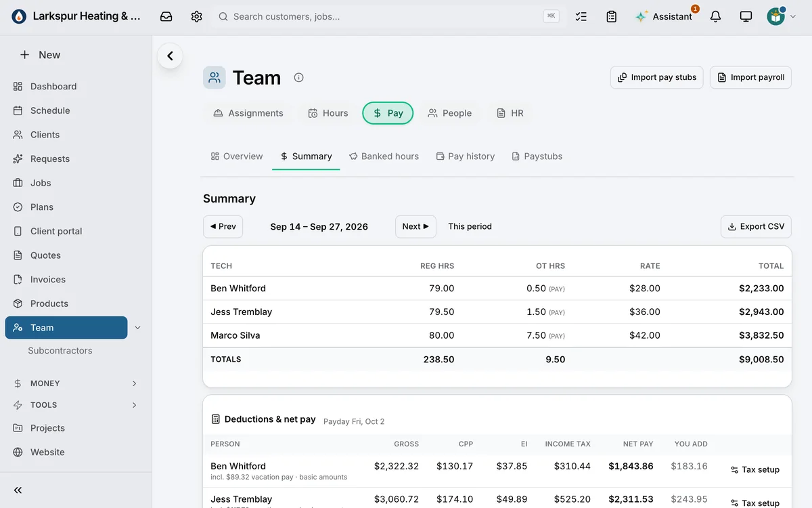The image size is (812, 508).
Task: Select the Pay tab
Action: coord(388,113)
